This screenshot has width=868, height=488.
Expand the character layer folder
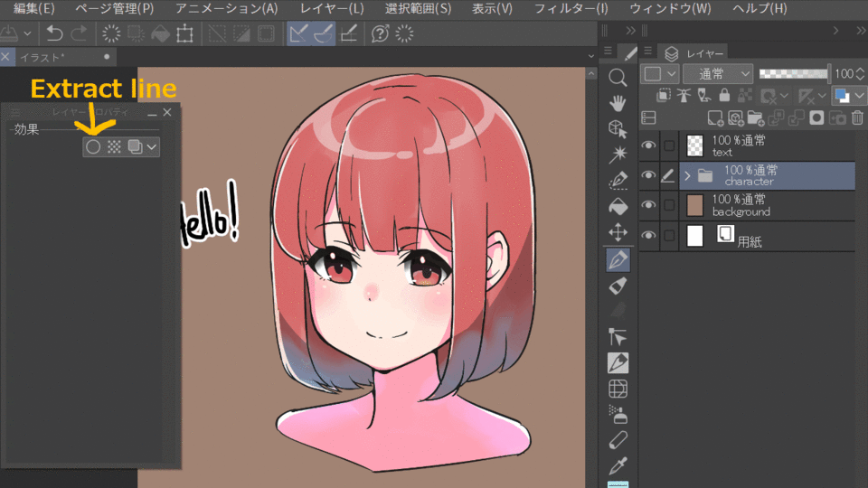(x=687, y=175)
